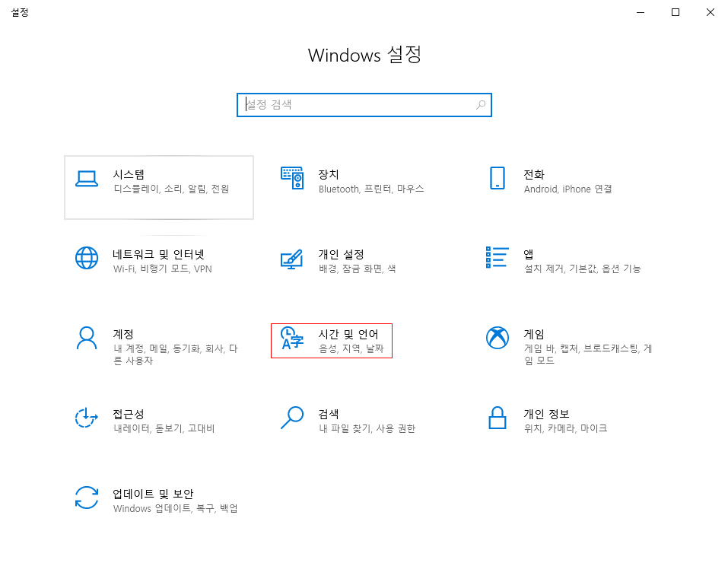Open the 개인 정보 title
The width and height of the screenshot is (728, 566).
coord(546,414)
